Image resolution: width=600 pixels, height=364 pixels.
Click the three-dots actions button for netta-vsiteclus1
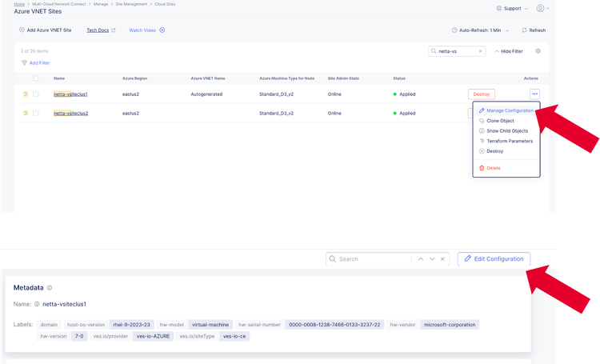pyautogui.click(x=534, y=94)
